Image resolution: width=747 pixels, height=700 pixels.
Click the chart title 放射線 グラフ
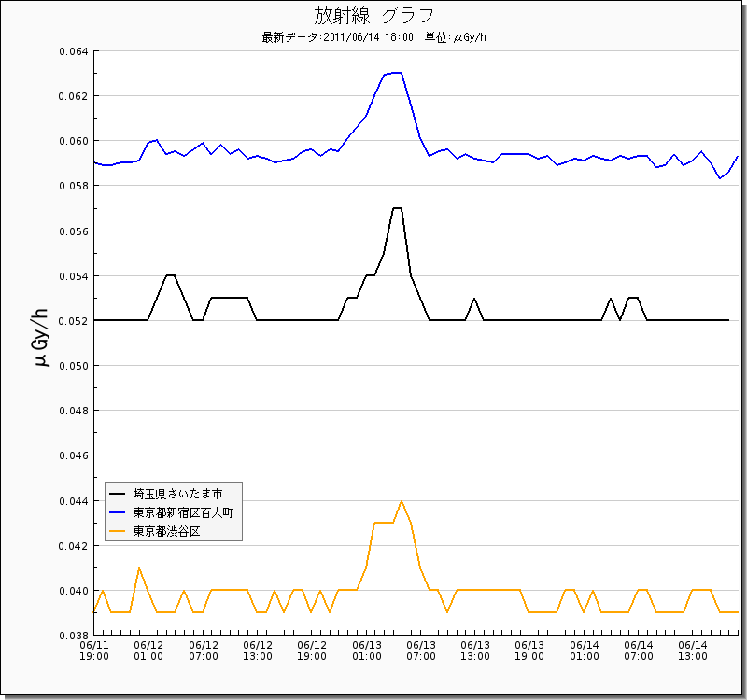(374, 16)
